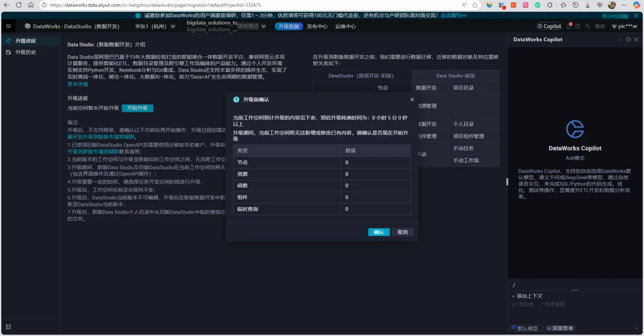Open the hamburger menu in DataWorks header

(x=8, y=26)
